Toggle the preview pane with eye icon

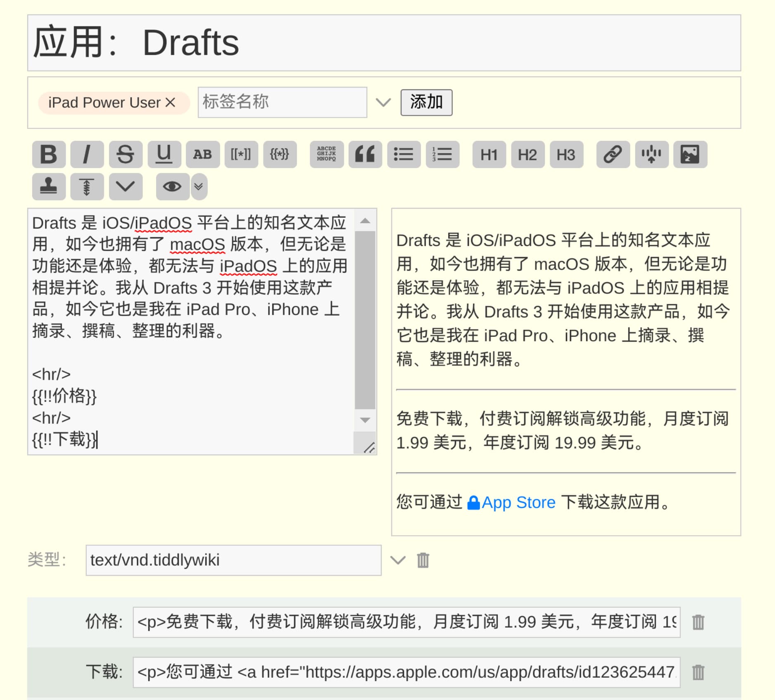click(x=173, y=187)
